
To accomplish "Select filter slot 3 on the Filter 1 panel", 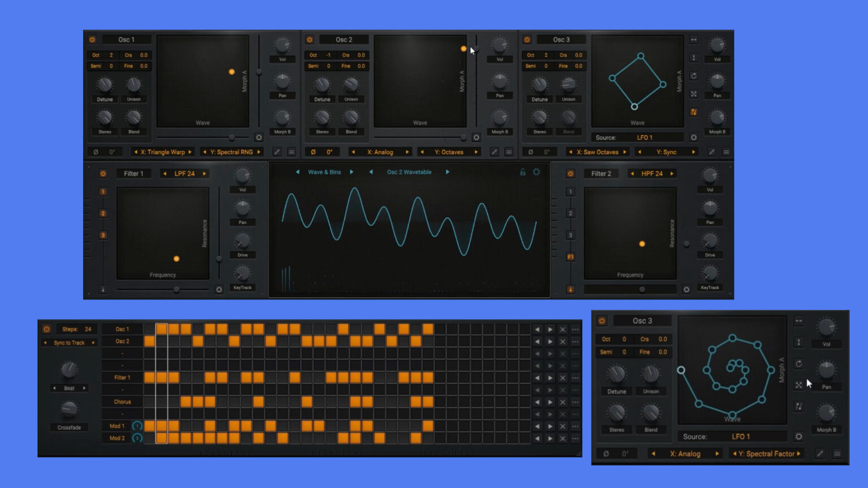I will 103,235.
